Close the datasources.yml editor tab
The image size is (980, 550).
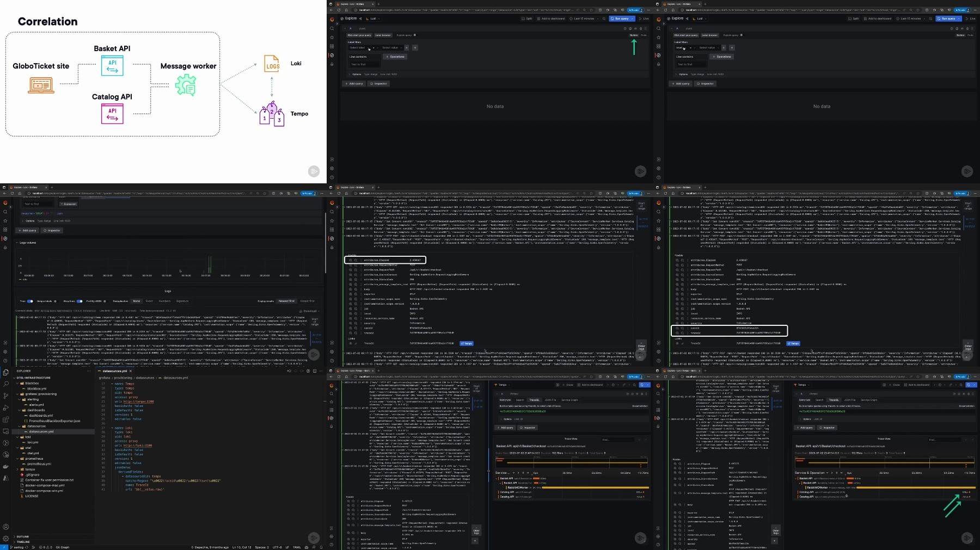130,371
